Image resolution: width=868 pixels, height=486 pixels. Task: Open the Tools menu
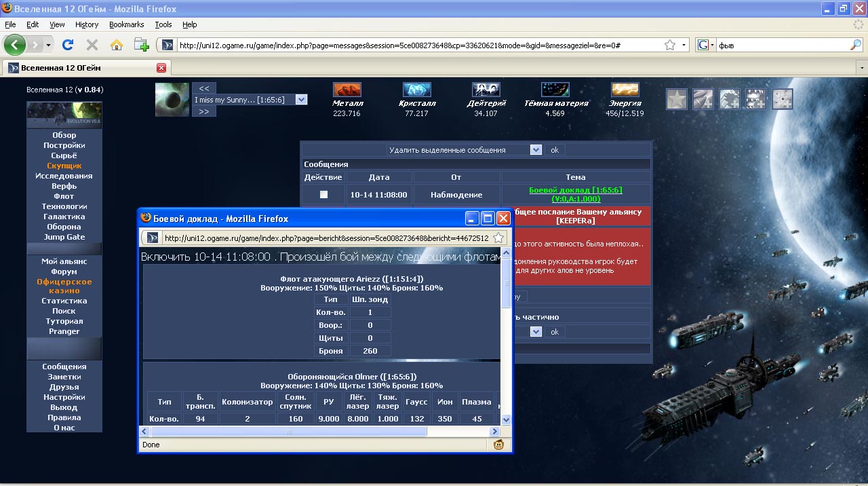pyautogui.click(x=163, y=24)
